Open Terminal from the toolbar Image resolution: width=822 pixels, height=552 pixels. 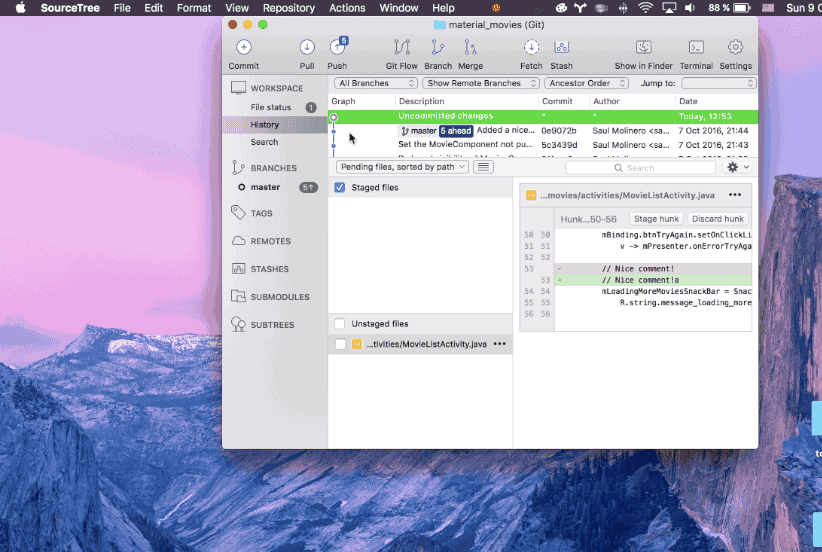point(696,48)
